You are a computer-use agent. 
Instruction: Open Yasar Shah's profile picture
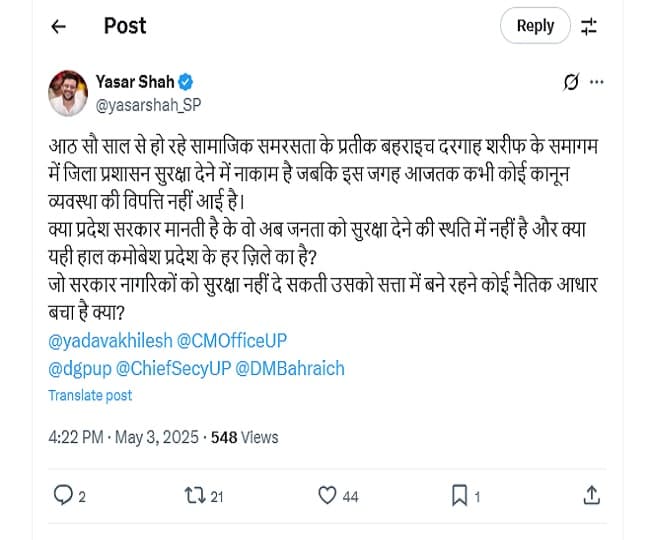(x=68, y=91)
